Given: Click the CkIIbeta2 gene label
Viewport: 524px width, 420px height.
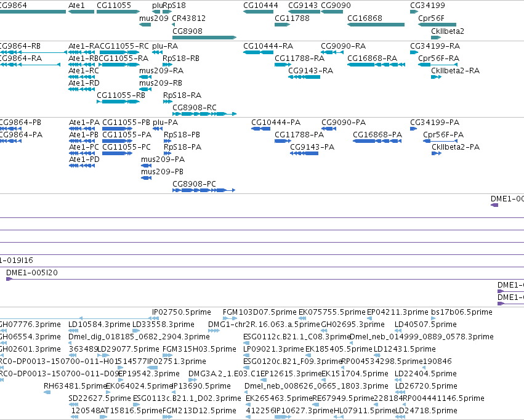Looking at the screenshot, I should click(x=448, y=31).
